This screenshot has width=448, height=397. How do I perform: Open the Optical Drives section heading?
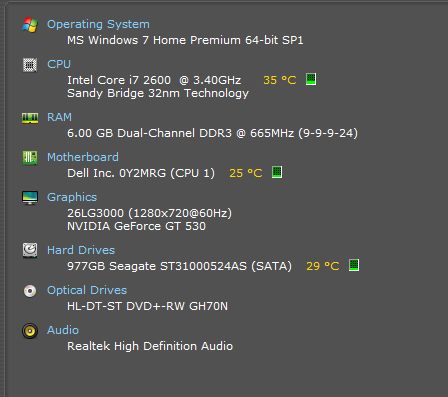pyautogui.click(x=87, y=290)
